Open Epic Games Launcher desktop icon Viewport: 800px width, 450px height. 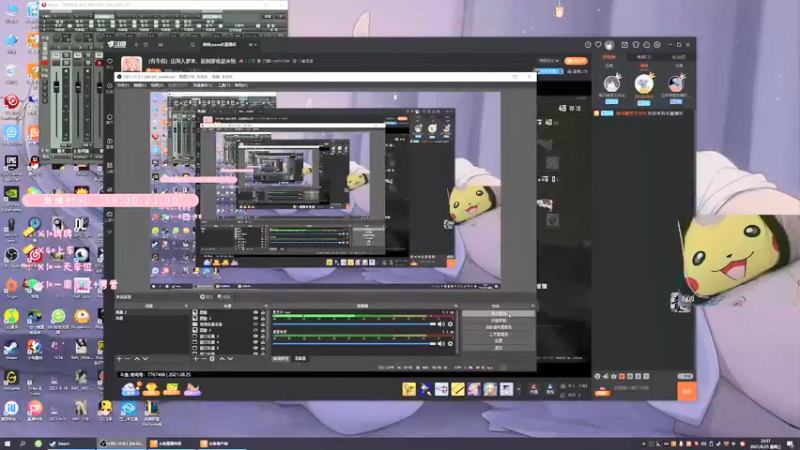click(x=11, y=166)
